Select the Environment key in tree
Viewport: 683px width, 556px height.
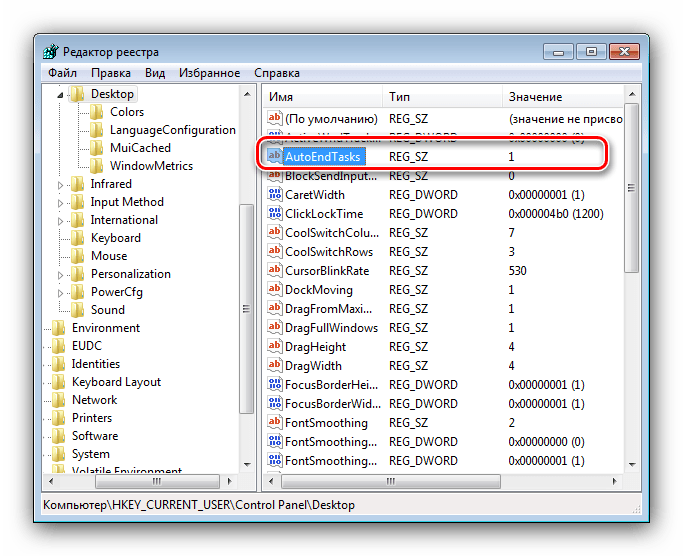coord(106,328)
